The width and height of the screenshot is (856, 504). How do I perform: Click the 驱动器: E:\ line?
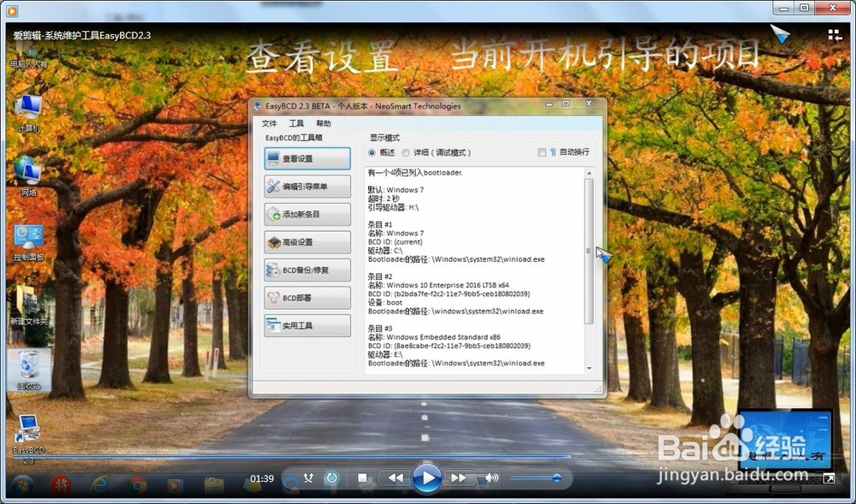tap(385, 354)
